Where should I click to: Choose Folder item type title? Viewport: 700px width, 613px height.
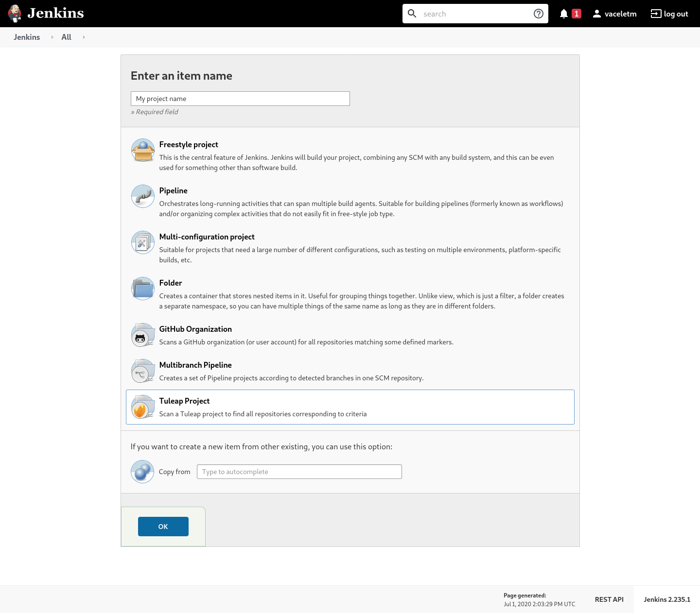(171, 283)
